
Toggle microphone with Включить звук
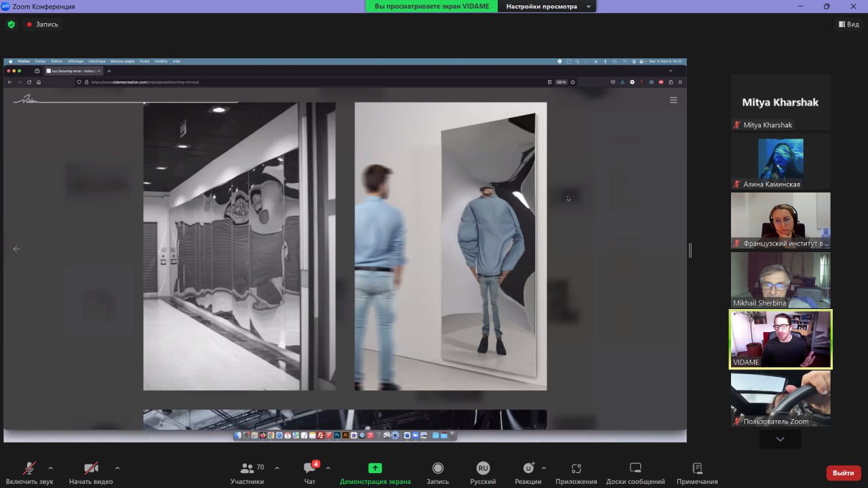click(x=29, y=472)
